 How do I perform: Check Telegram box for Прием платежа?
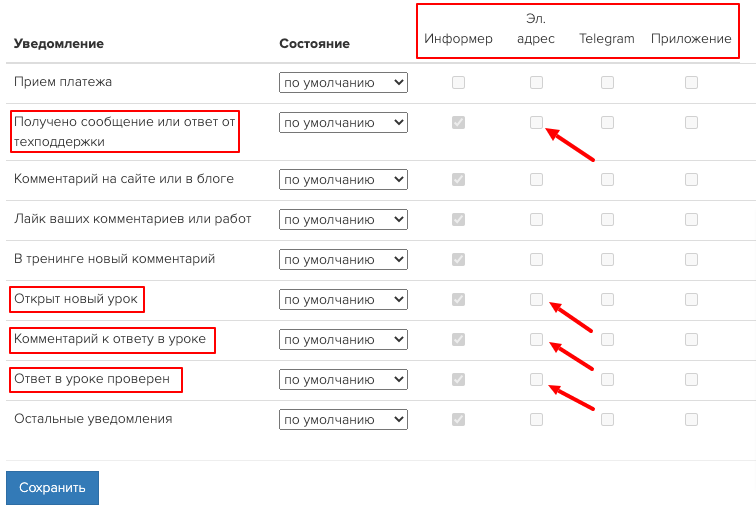(x=608, y=82)
